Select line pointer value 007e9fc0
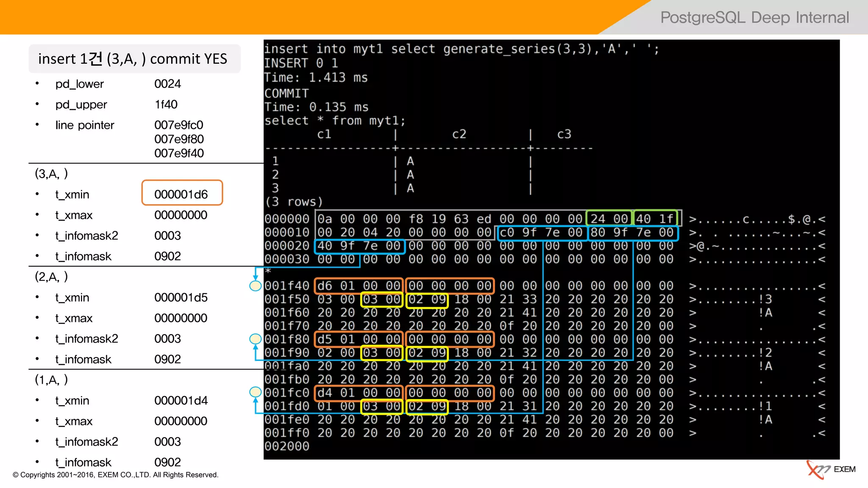868x488 pixels. point(179,125)
